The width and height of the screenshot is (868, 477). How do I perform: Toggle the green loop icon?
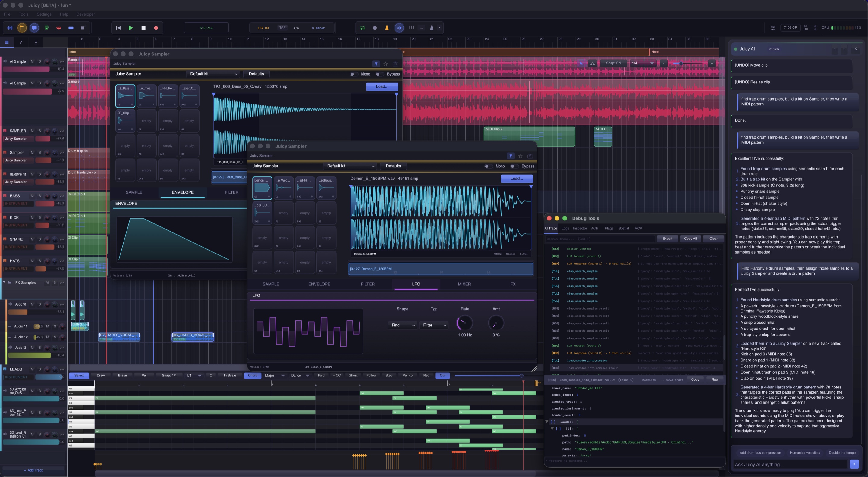[x=363, y=28]
